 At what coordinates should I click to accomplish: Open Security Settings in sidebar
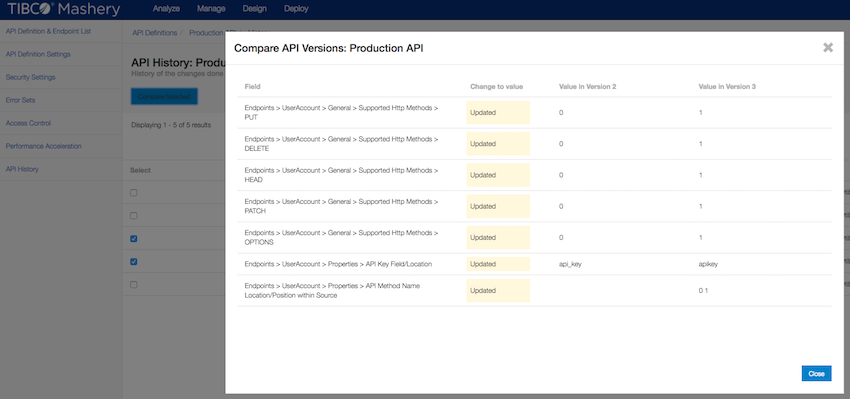(x=30, y=78)
